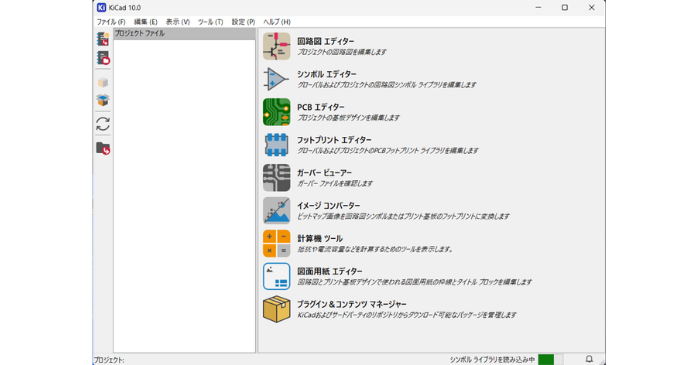This screenshot has height=365, width=698.
Task: Click the PCB エディター title text
Action: pyautogui.click(x=321, y=107)
